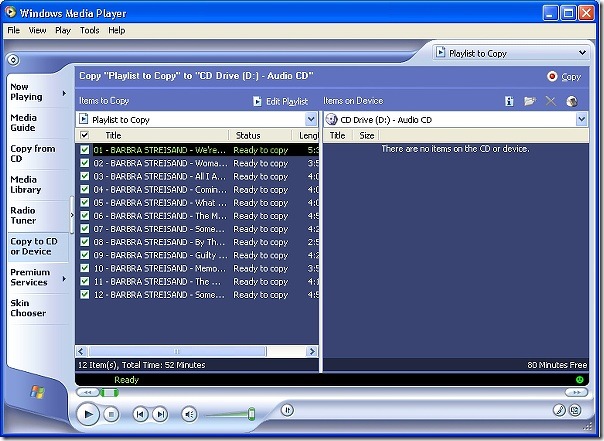The width and height of the screenshot is (604, 441).
Task: Click the fast forward button at right
Action: pyautogui.click(x=576, y=392)
